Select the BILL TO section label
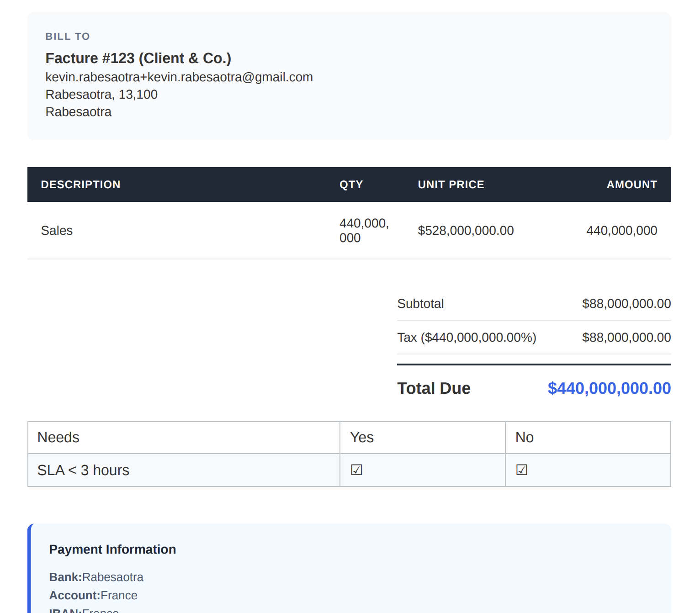Screen dimensions: 700x613 coord(68,37)
